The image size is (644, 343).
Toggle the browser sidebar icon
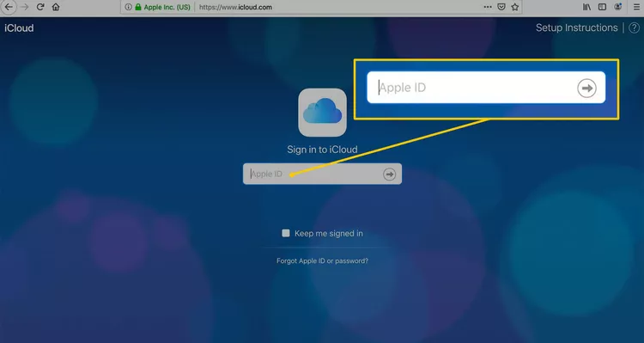point(602,7)
